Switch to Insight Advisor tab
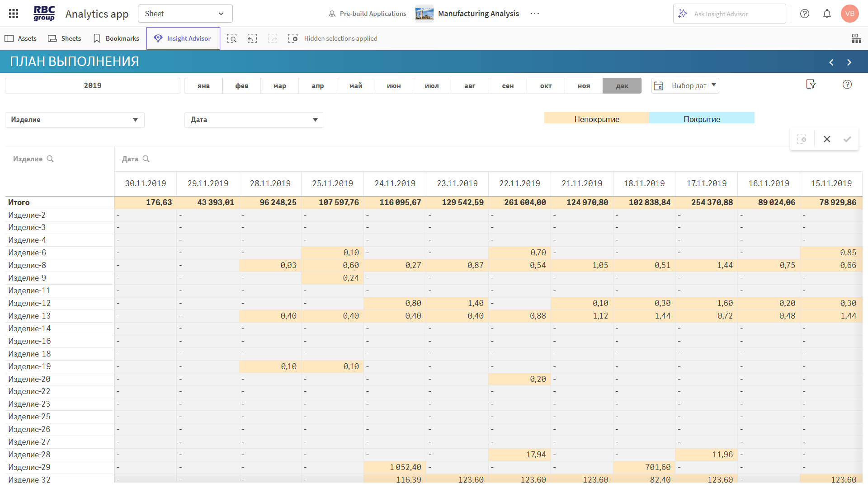868x488 pixels. click(183, 38)
